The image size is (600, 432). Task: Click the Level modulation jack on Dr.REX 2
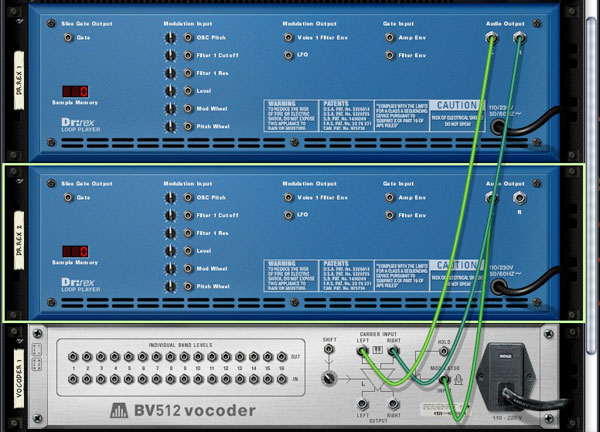[x=188, y=251]
